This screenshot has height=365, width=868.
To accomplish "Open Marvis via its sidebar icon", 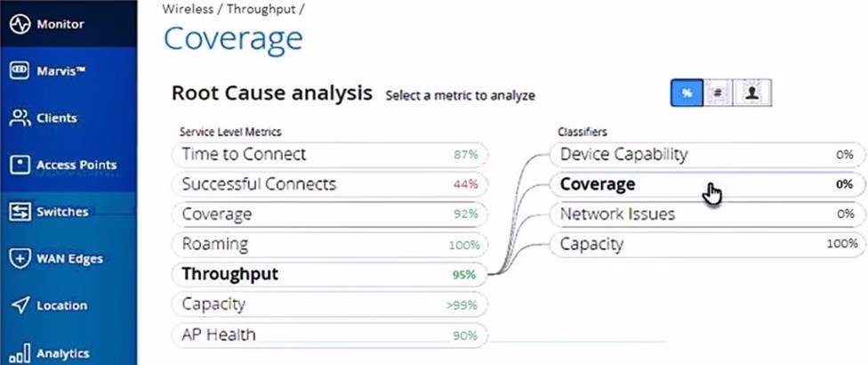I will click(20, 70).
